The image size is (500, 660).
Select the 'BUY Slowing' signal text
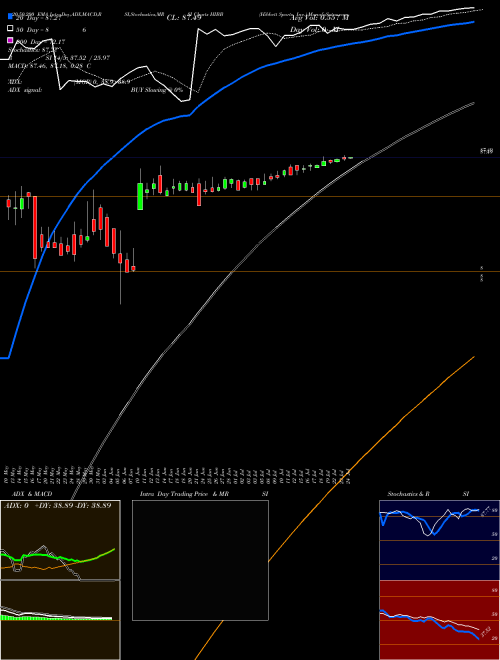(157, 90)
